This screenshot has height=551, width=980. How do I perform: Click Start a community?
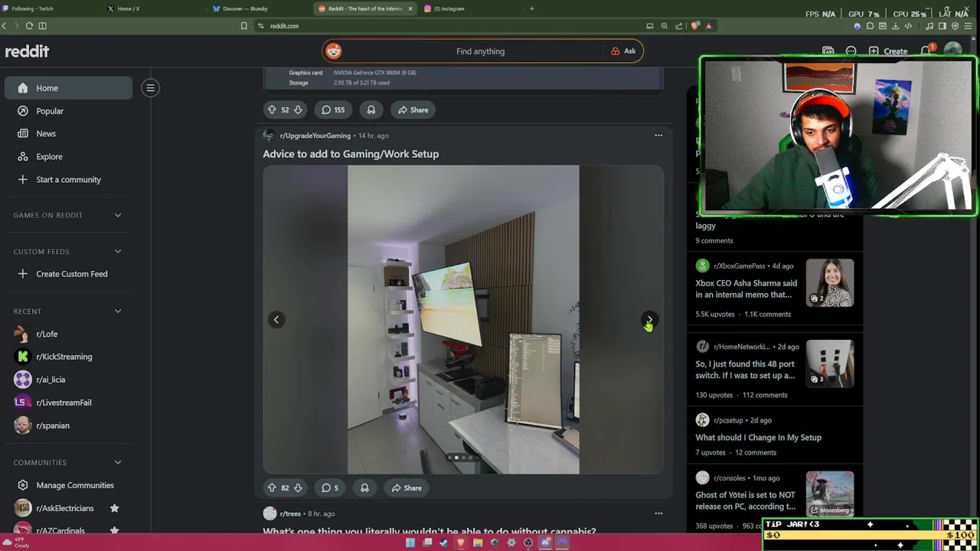(68, 179)
